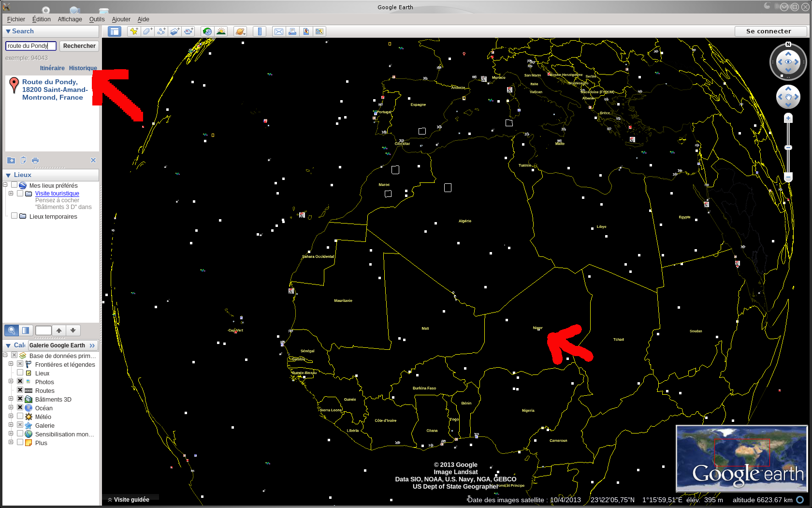The width and height of the screenshot is (812, 508).
Task: Open the Itinéraire link
Action: click(x=52, y=68)
